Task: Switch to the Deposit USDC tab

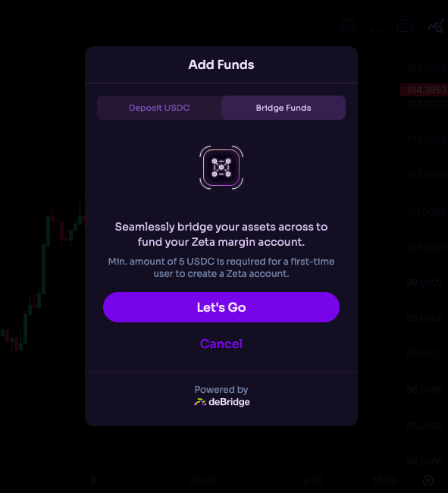Action: 159,108
